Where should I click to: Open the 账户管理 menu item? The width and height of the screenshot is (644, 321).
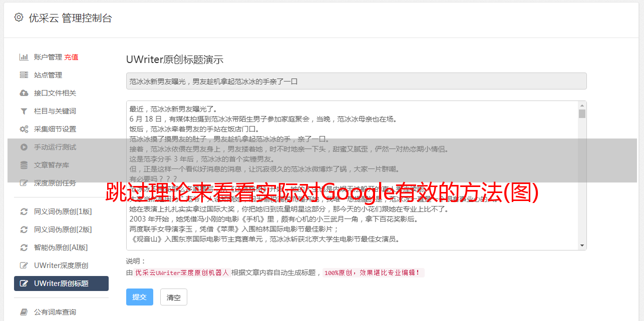48,57
